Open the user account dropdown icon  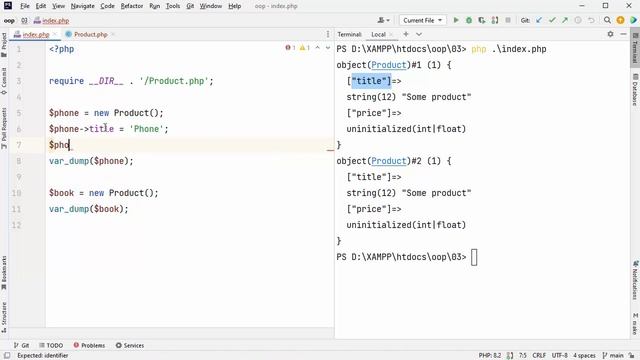pos(383,20)
